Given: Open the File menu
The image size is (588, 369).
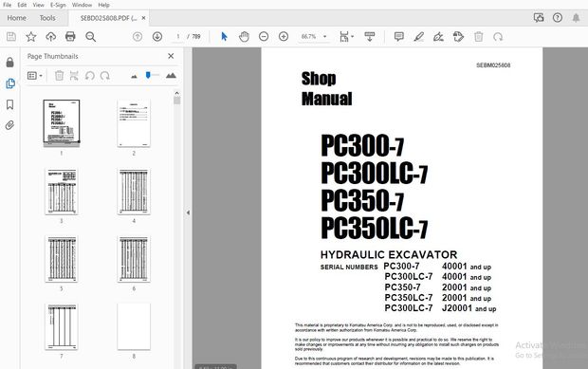Looking at the screenshot, I should 8,5.
